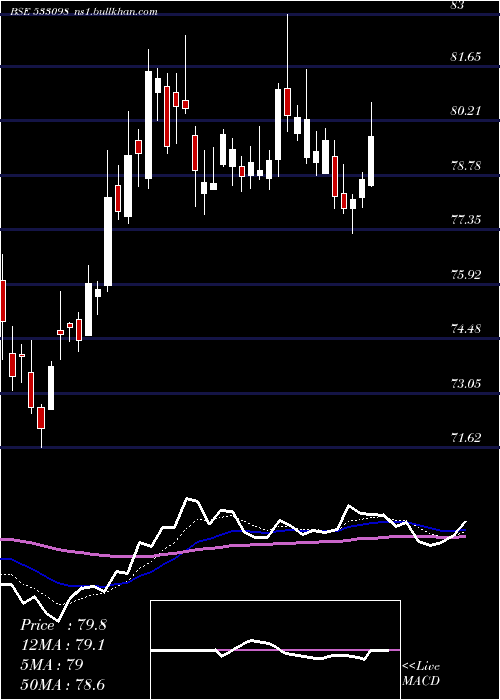The width and height of the screenshot is (500, 700).
Task: Click the last white candlestick on the right
Action: click(x=371, y=145)
